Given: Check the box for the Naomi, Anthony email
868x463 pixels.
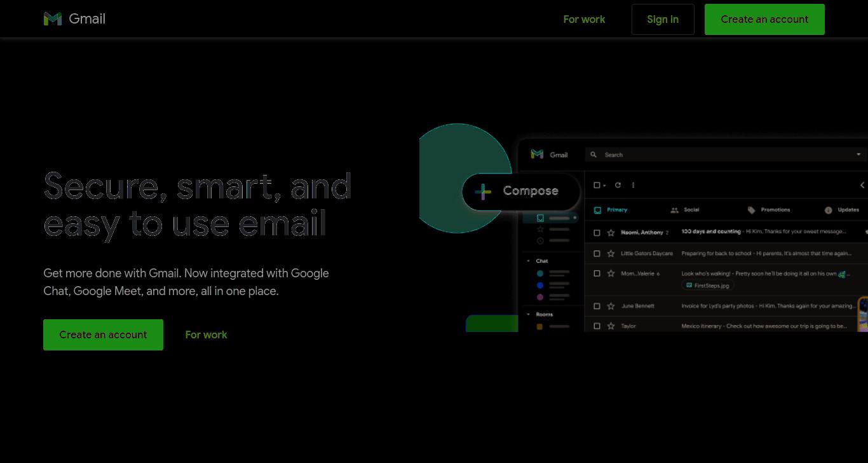Looking at the screenshot, I should click(x=597, y=233).
